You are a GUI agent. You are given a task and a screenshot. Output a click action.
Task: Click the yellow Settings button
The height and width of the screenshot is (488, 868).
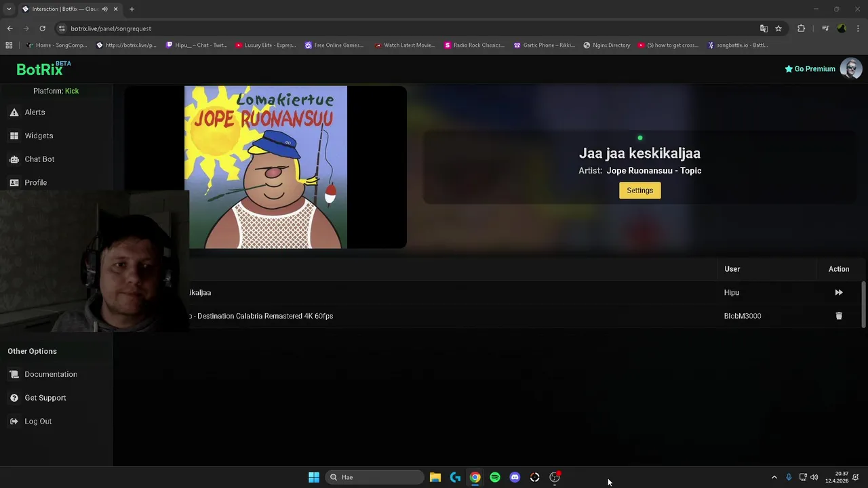[639, 190]
